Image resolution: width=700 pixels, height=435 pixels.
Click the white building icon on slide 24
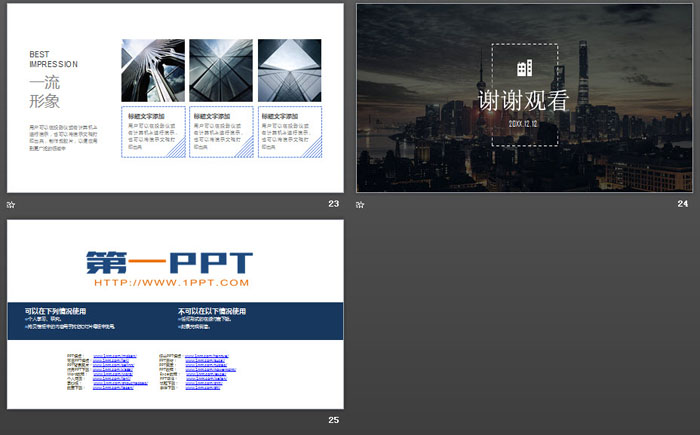pos(525,68)
